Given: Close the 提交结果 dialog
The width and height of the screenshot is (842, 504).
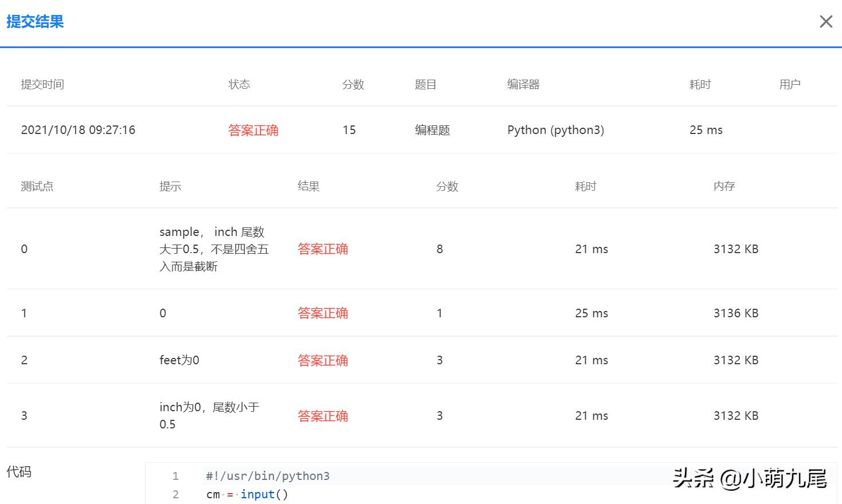Looking at the screenshot, I should pos(825,21).
